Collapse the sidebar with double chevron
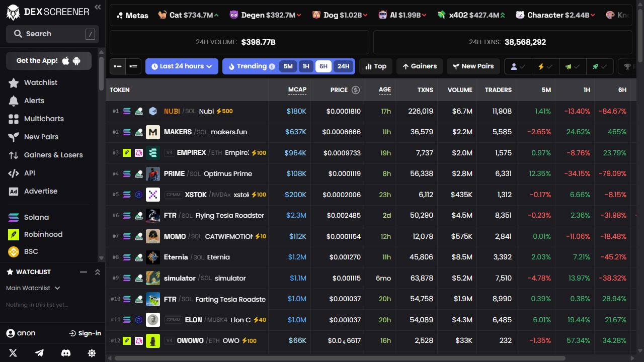Image resolution: width=644 pixels, height=362 pixels. [98, 7]
